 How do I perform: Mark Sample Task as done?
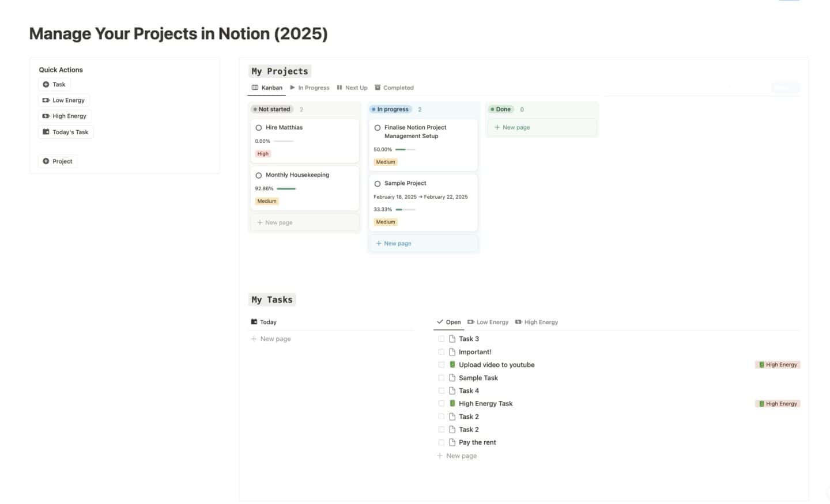pyautogui.click(x=442, y=378)
